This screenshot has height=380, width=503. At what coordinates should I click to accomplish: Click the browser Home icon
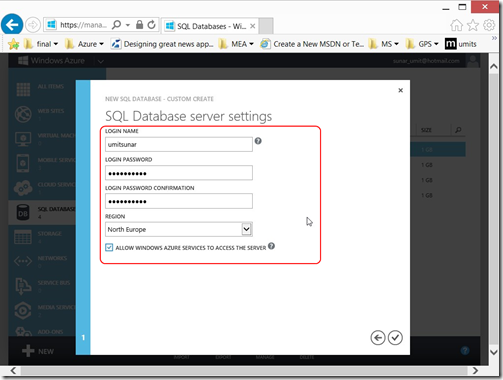pos(456,25)
